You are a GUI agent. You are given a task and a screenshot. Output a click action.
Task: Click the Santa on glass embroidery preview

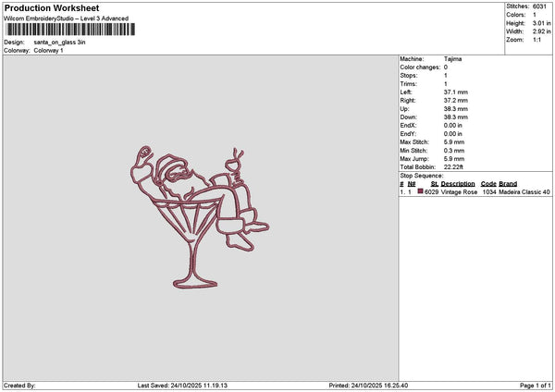coord(200,217)
